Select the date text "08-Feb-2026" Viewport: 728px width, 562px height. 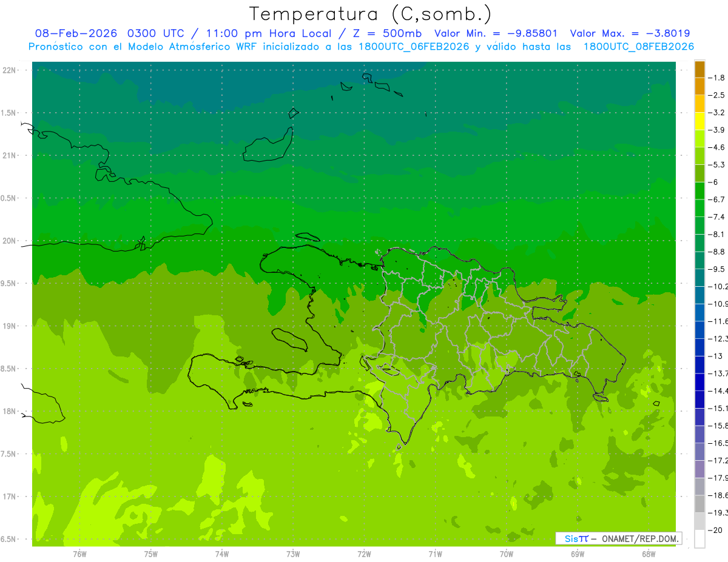coord(76,33)
